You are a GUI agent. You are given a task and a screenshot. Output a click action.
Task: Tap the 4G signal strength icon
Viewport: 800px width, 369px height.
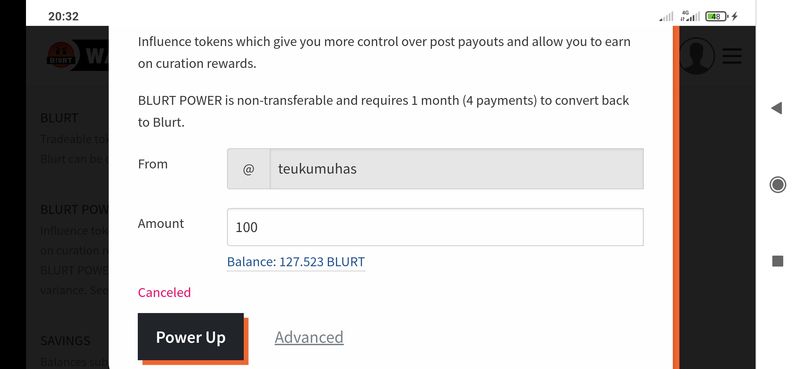689,16
